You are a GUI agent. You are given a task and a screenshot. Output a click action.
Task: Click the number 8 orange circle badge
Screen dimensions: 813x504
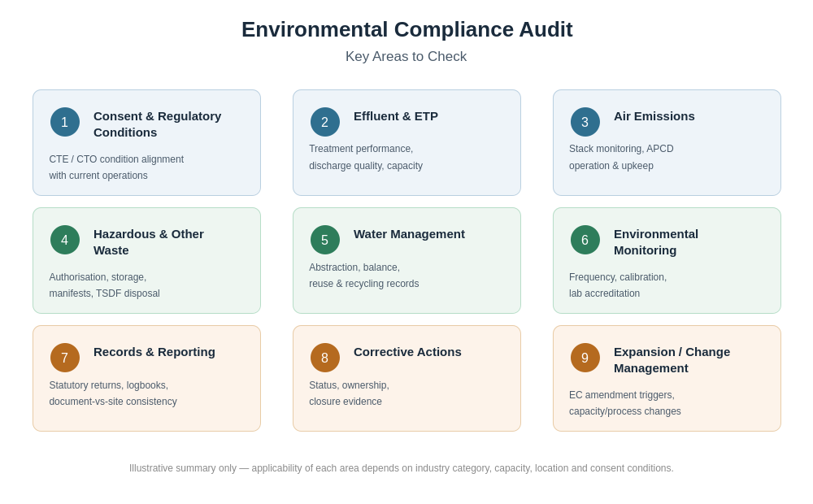(325, 357)
